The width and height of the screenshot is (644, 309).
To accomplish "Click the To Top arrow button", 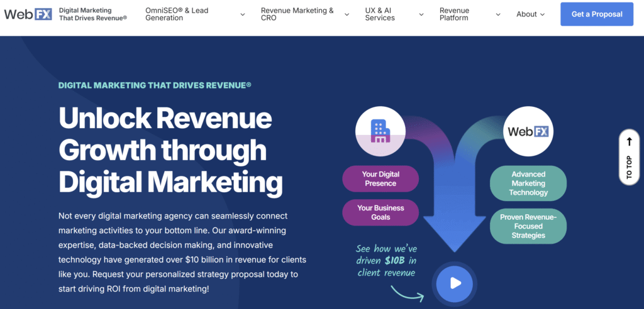I will pyautogui.click(x=629, y=157).
